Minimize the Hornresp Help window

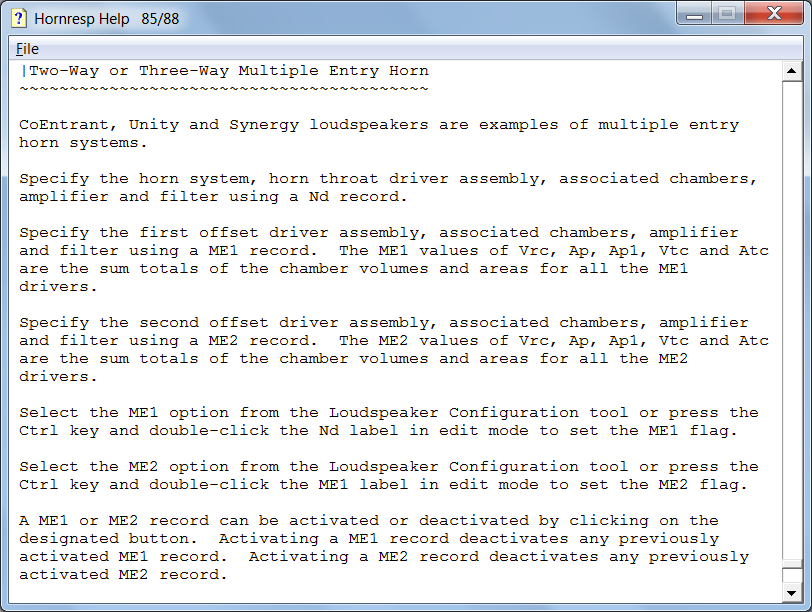tap(694, 14)
